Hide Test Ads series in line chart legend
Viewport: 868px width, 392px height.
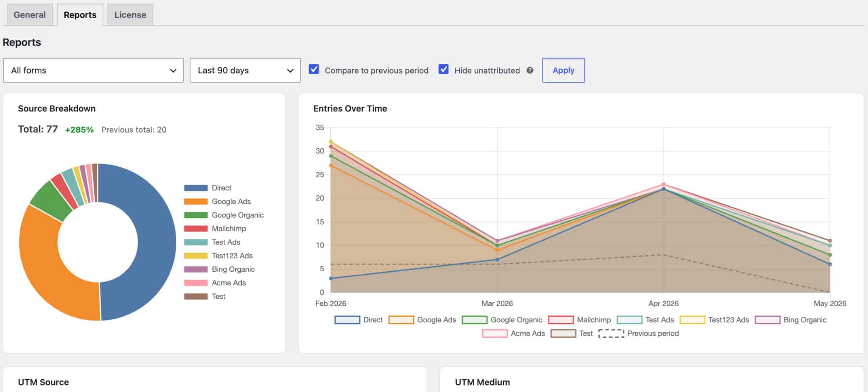(645, 320)
